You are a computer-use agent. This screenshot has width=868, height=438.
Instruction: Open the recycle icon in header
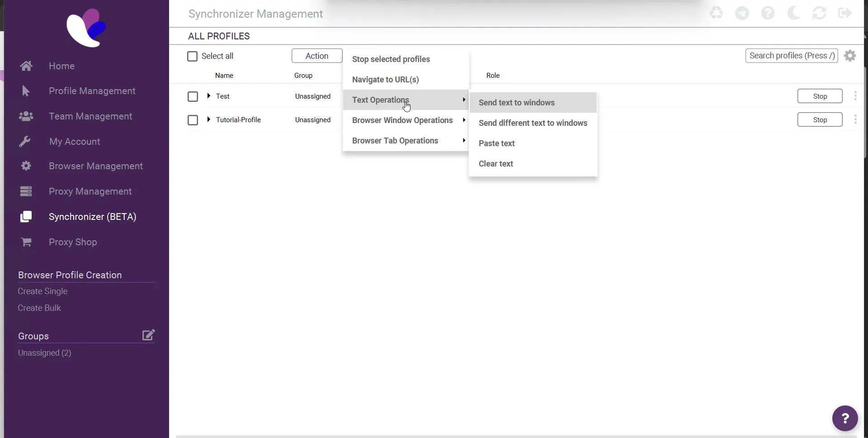click(x=716, y=13)
